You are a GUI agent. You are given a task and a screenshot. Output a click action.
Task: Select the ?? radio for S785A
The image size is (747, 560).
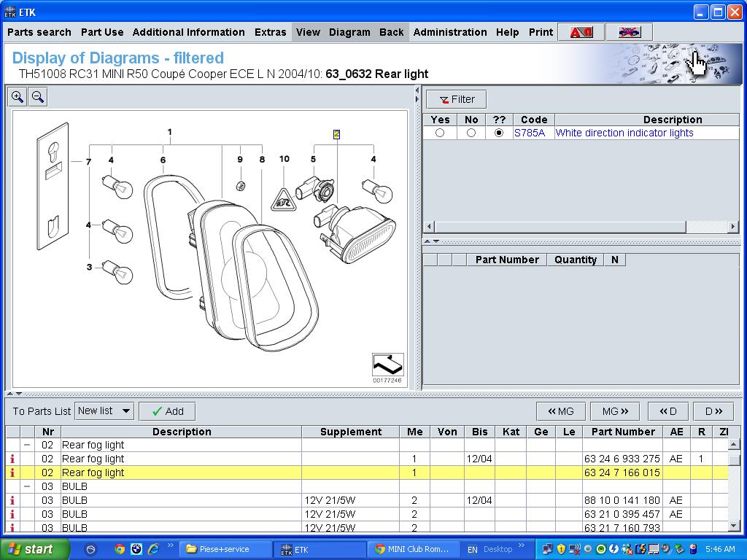(x=499, y=133)
